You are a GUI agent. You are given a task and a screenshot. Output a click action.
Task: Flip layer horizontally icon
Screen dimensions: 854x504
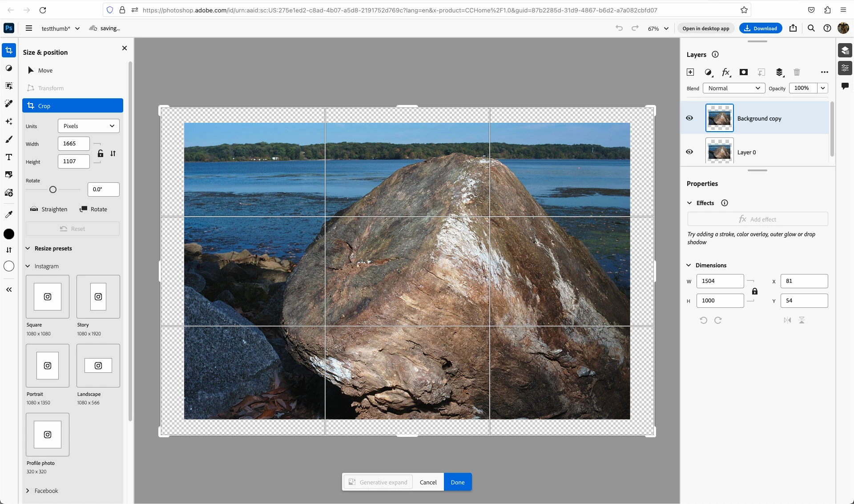(x=787, y=320)
